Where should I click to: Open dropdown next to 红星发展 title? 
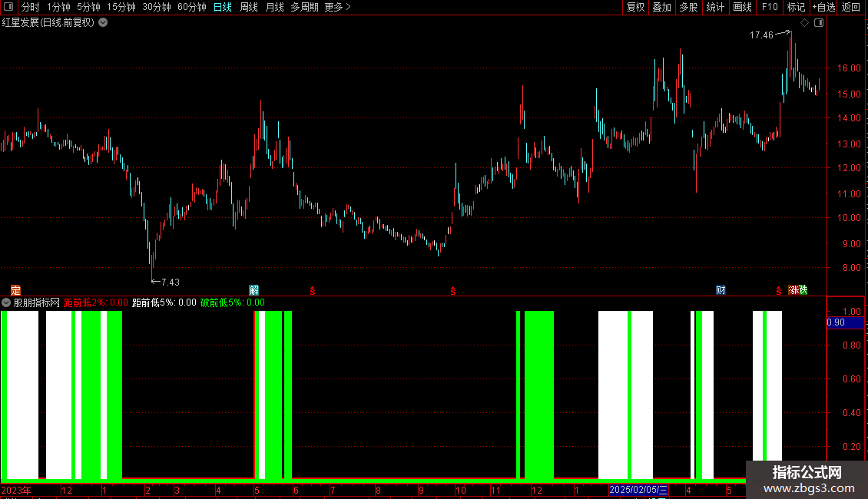click(x=103, y=23)
